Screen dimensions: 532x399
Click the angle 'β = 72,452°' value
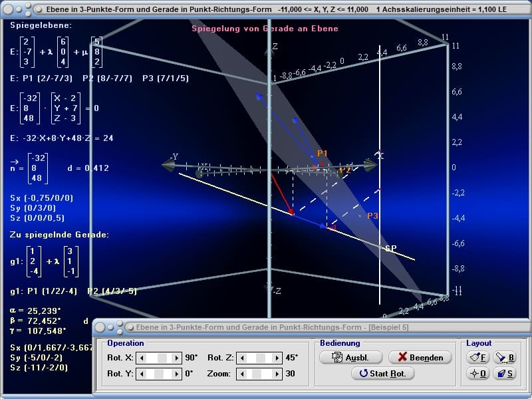36,321
